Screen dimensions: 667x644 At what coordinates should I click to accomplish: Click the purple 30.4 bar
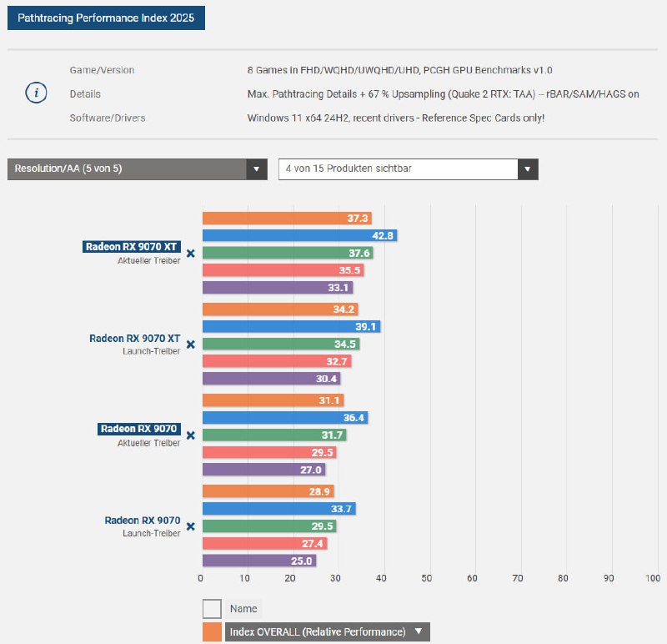pos(272,379)
